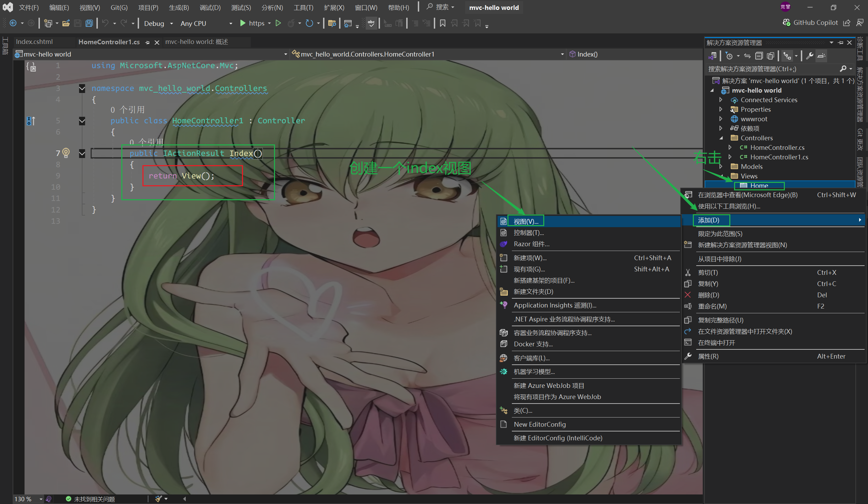
Task: Choose 重命名(M) from the context menu
Action: (x=774, y=306)
